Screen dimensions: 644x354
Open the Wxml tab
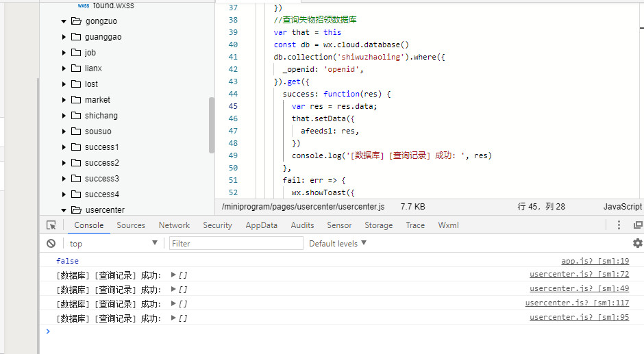[x=448, y=225]
